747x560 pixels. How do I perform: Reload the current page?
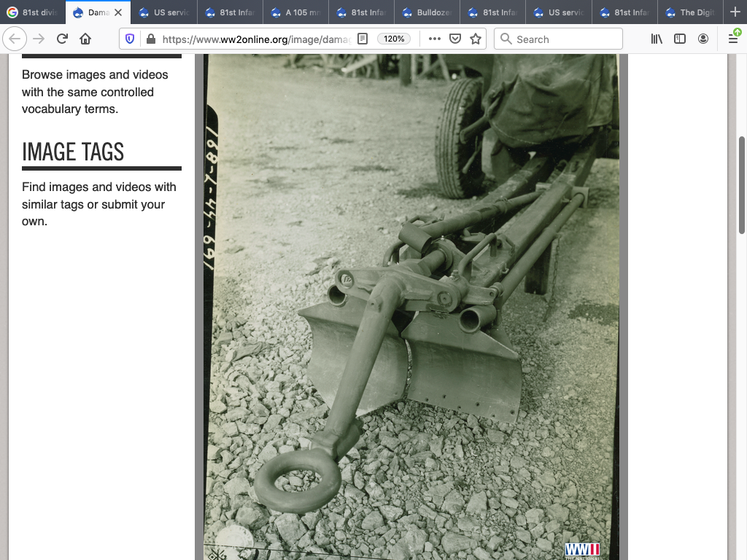pyautogui.click(x=62, y=39)
